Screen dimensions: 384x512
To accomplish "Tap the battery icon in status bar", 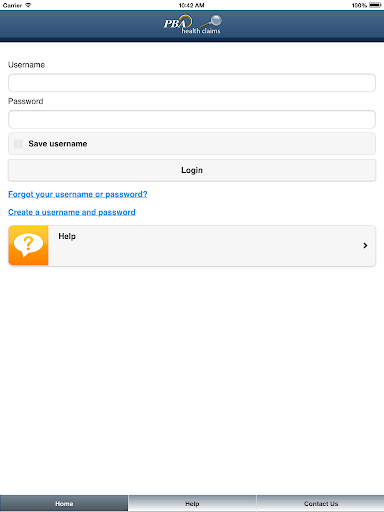I will coord(375,5).
